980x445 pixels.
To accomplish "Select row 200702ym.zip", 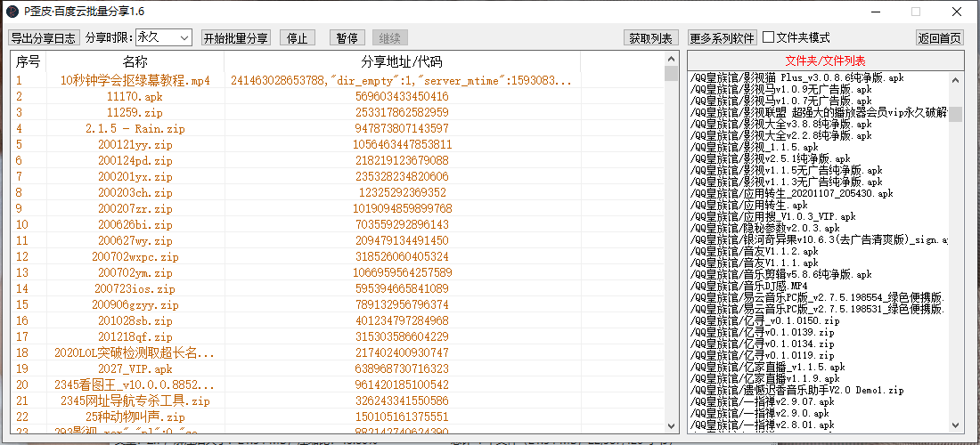I will [x=338, y=272].
